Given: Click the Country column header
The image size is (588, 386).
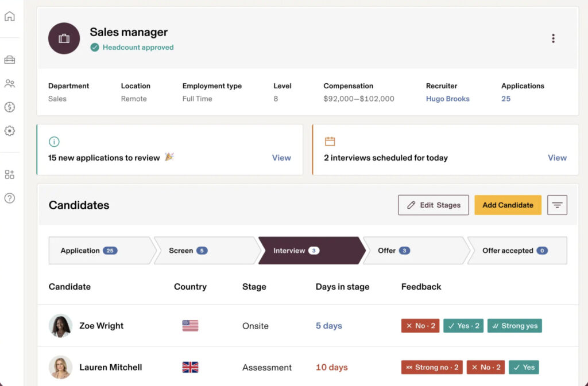Looking at the screenshot, I should [190, 287].
